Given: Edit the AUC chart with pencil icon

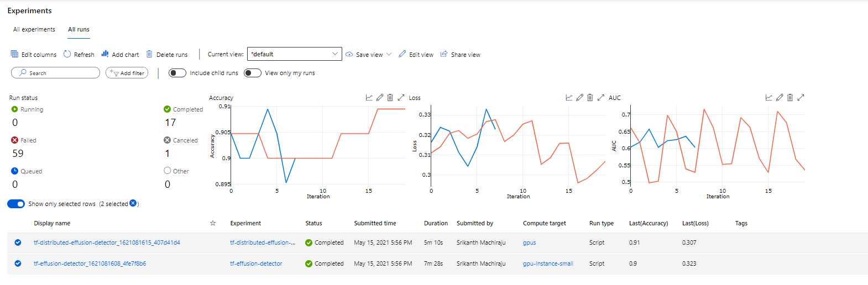Looking at the screenshot, I should pos(780,98).
